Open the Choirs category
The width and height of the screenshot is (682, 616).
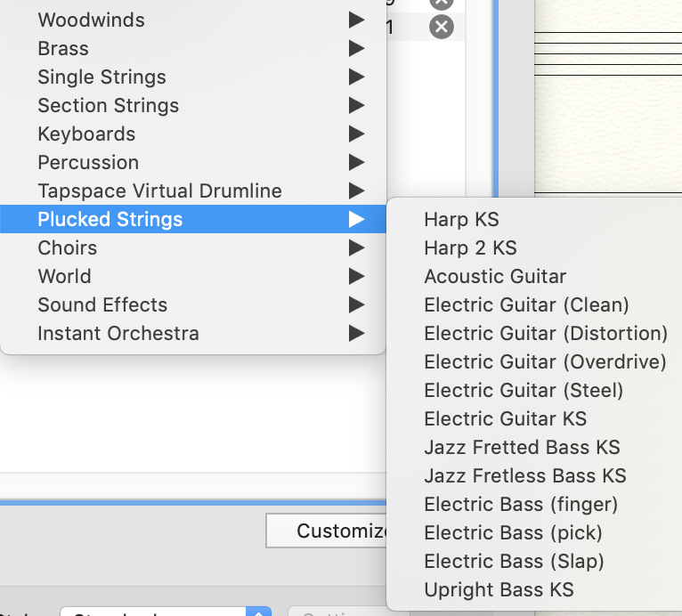click(x=68, y=247)
